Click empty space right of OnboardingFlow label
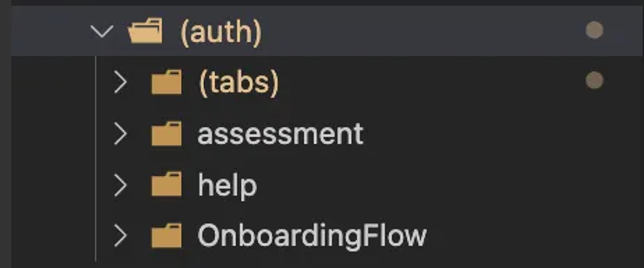 pos(535,236)
